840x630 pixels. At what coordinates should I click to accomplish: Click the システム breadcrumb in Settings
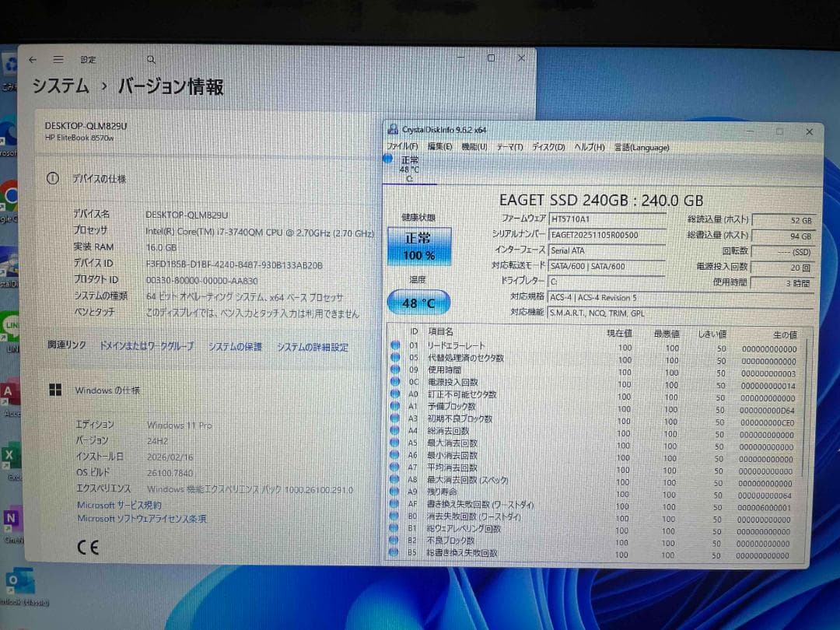pos(61,86)
